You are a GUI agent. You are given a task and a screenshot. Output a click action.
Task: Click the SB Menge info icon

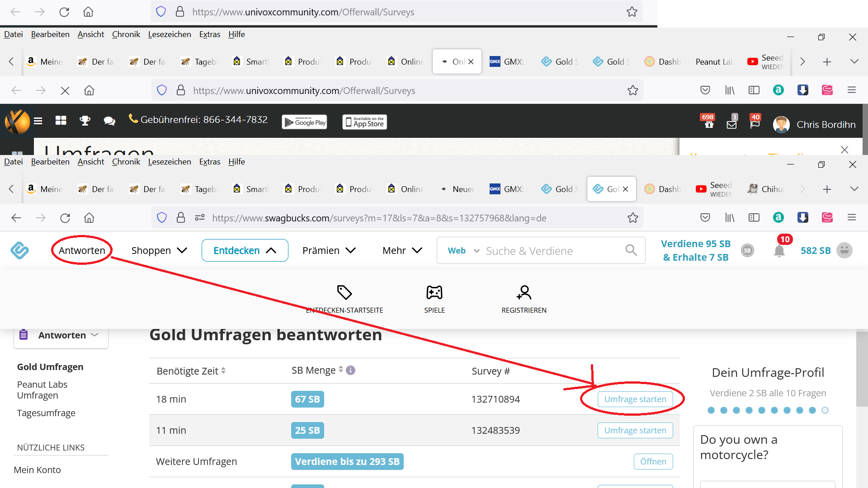pyautogui.click(x=350, y=370)
